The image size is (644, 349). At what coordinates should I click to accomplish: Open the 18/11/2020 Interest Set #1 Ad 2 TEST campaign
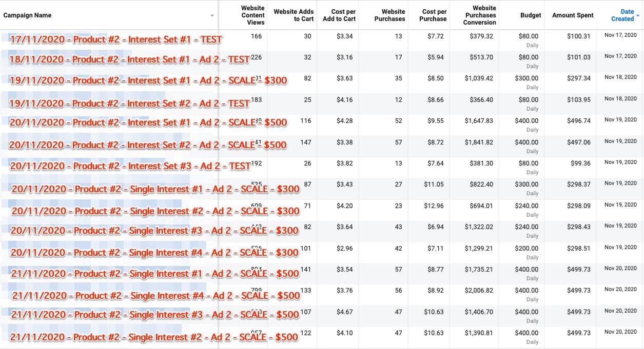(129, 59)
